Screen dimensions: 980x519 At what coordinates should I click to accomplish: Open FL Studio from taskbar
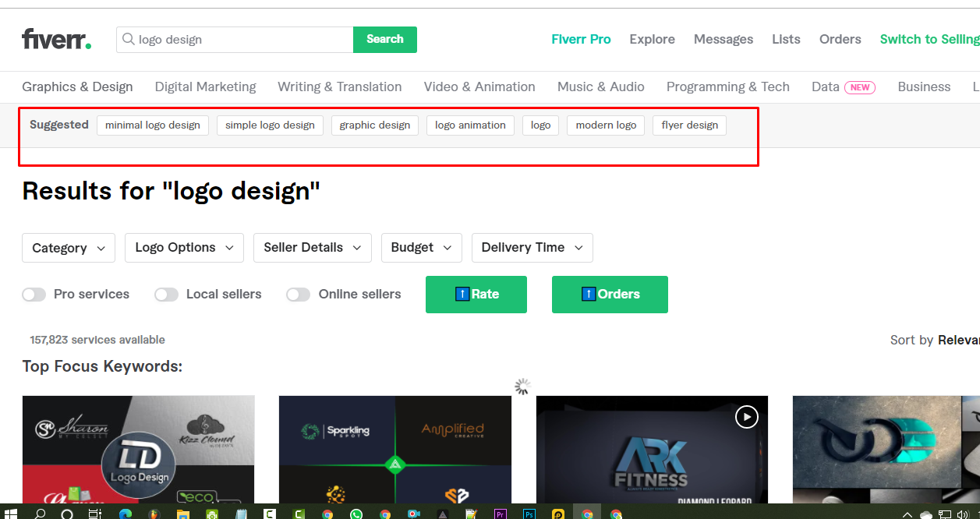click(154, 514)
